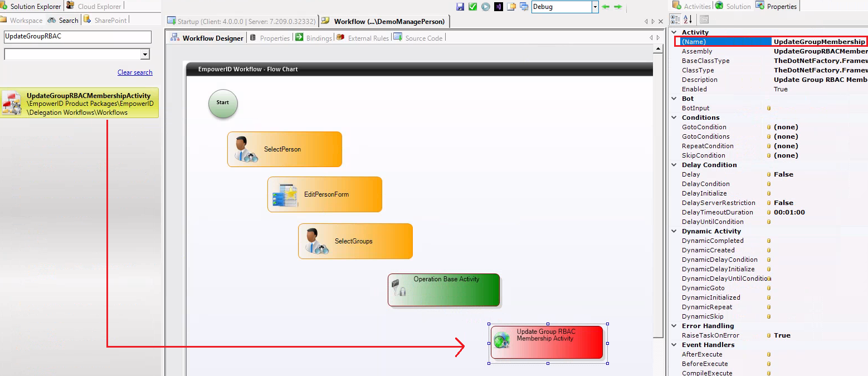Open the designer's Properties sub-tab
Screen dimensions: 868x376
(x=270, y=38)
